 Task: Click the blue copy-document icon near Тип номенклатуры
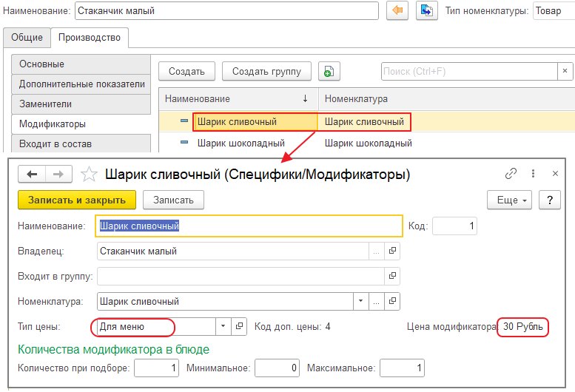tap(426, 10)
